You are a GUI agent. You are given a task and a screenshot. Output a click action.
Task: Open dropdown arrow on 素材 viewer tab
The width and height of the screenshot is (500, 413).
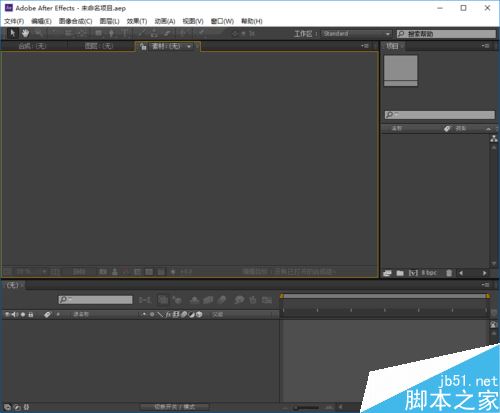[x=189, y=46]
